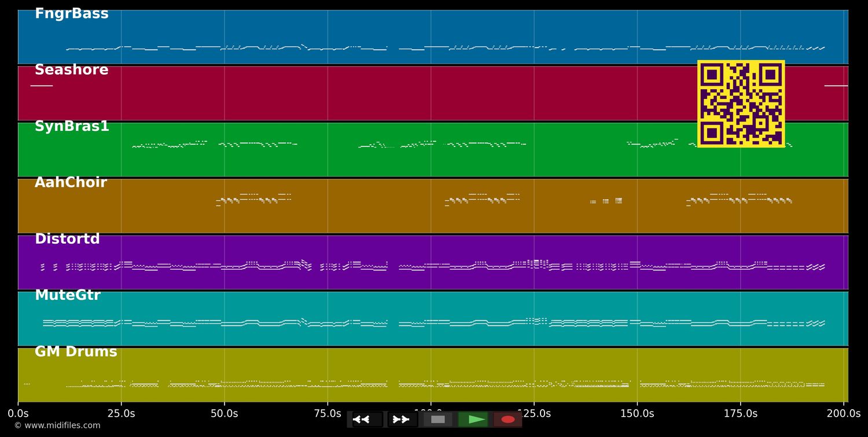
Task: Jump to the 50.0s timeline mark
Action: pos(224,414)
